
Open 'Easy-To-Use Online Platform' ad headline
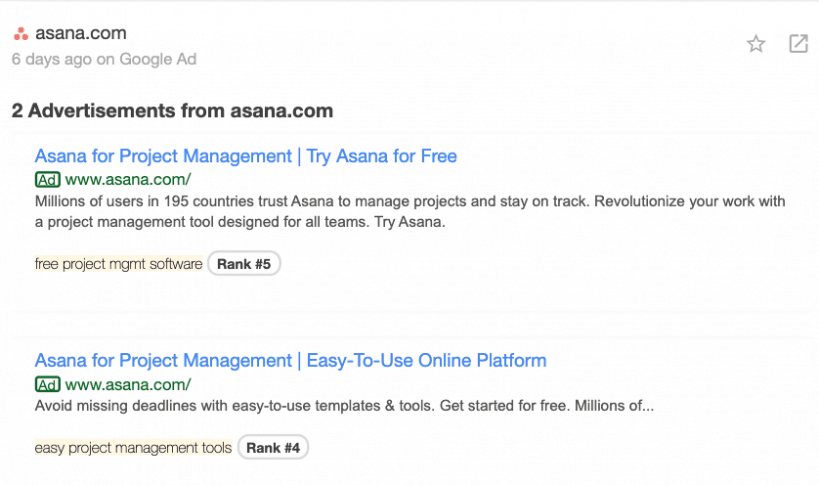(290, 361)
